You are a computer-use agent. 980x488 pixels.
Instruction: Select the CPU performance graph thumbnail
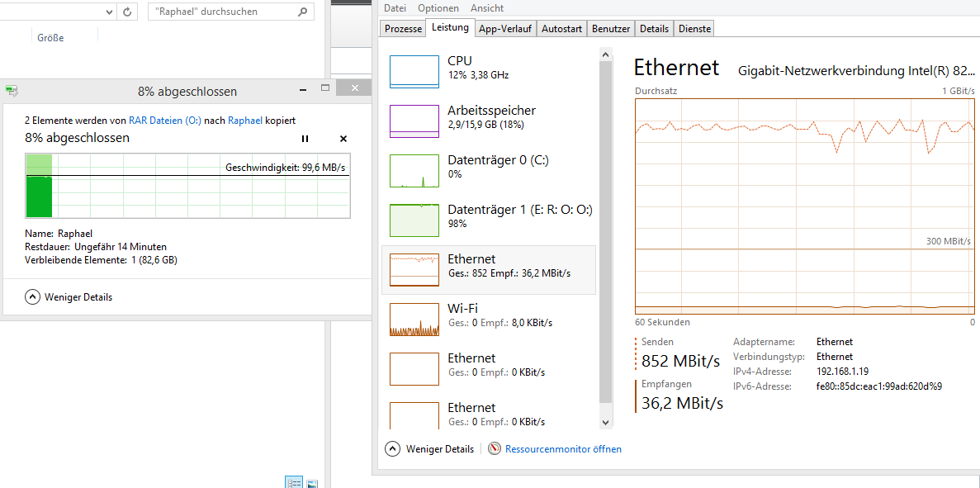pos(414,72)
